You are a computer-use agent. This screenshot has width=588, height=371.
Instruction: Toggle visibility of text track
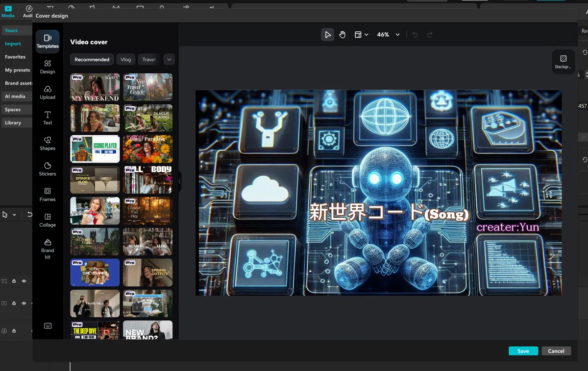[x=24, y=281]
